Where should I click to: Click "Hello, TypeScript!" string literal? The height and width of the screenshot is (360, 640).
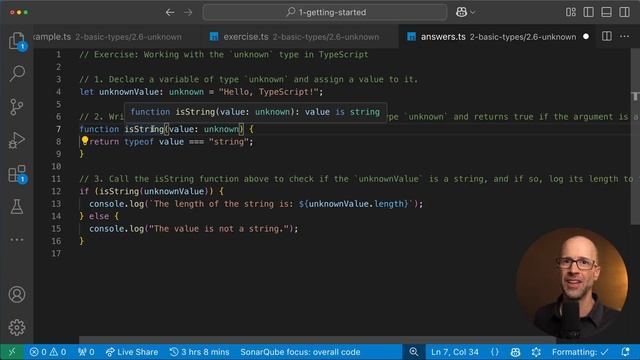(269, 92)
